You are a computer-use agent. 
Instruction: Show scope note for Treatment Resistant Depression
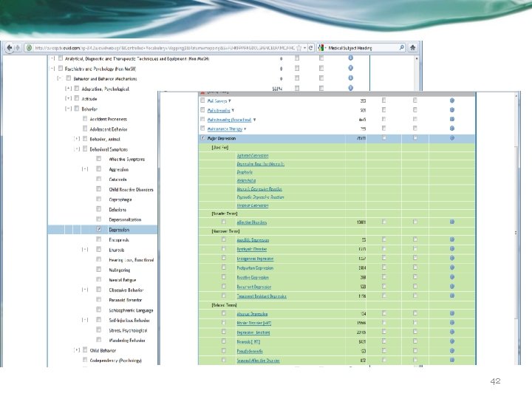452,296
